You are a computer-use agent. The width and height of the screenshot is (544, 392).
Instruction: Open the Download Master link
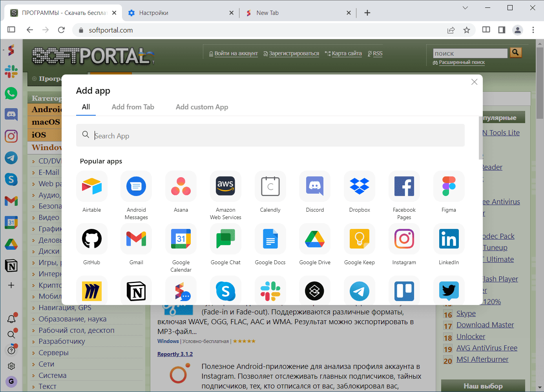point(485,325)
